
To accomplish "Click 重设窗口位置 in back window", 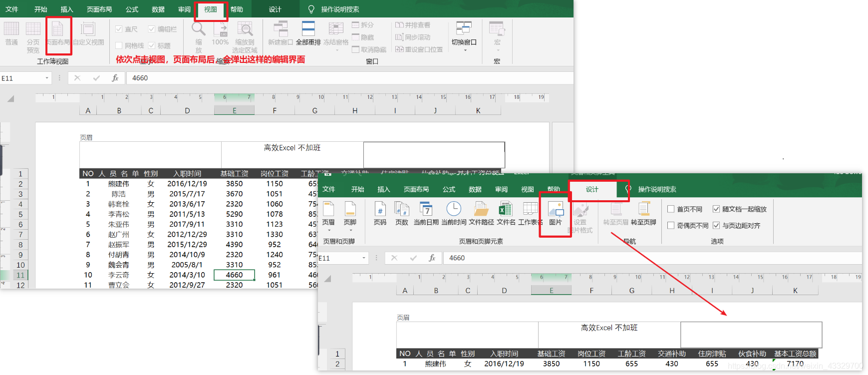I will coord(419,49).
